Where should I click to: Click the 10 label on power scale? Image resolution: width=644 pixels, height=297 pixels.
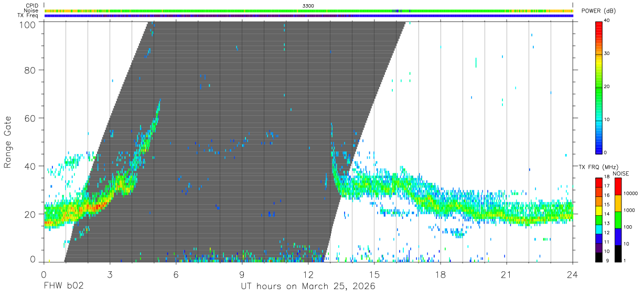click(x=607, y=120)
